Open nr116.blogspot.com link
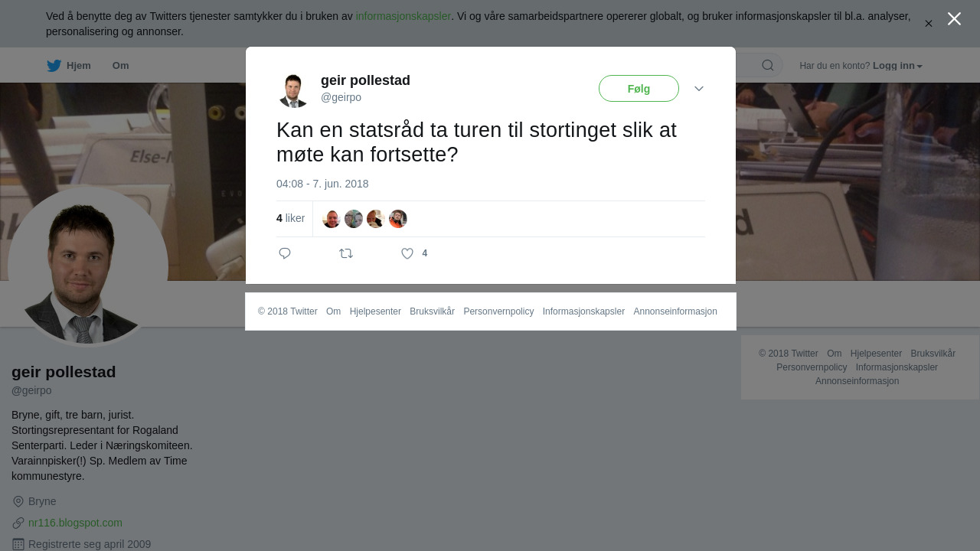 (x=75, y=523)
